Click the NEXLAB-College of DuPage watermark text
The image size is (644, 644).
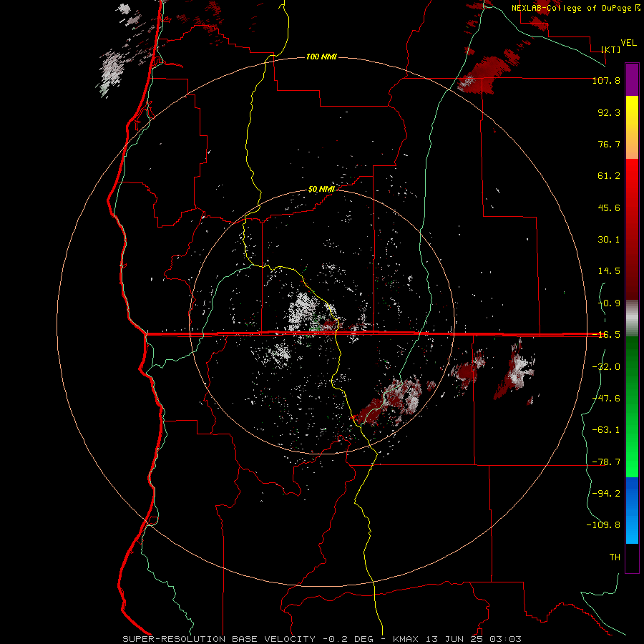(x=575, y=8)
